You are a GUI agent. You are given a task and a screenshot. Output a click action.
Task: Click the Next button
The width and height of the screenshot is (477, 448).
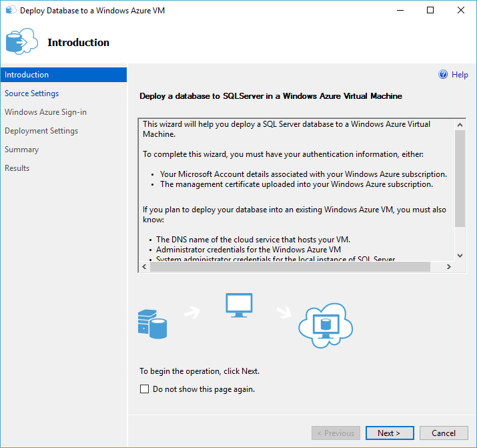[390, 433]
